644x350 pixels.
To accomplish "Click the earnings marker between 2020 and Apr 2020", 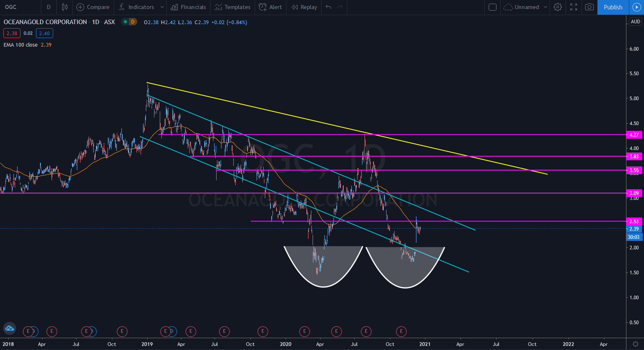I will click(x=304, y=331).
